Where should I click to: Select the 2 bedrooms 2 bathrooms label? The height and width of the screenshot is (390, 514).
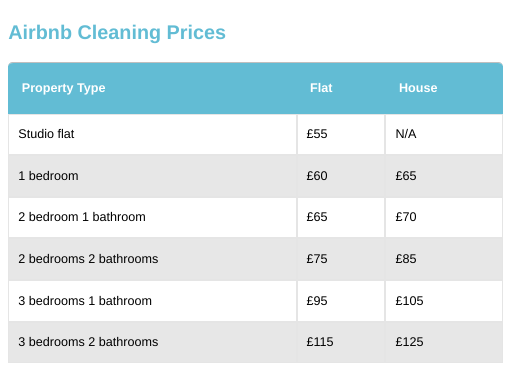click(88, 259)
